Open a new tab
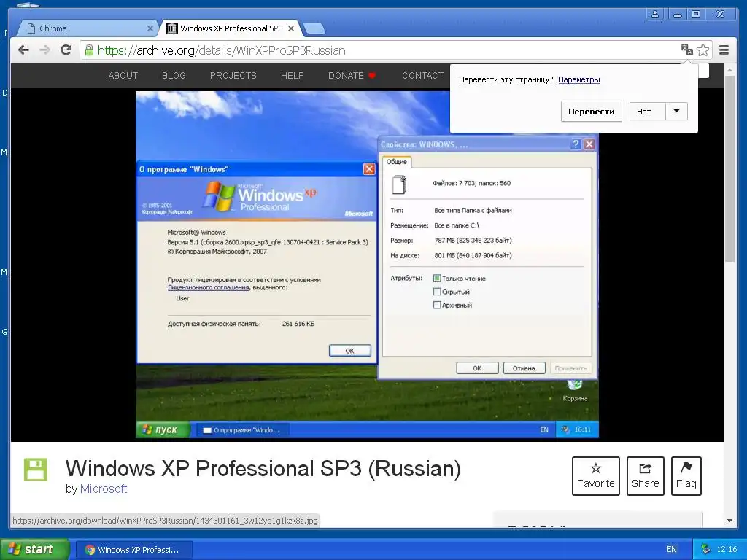Screen dimensions: 747x560 click(314, 28)
